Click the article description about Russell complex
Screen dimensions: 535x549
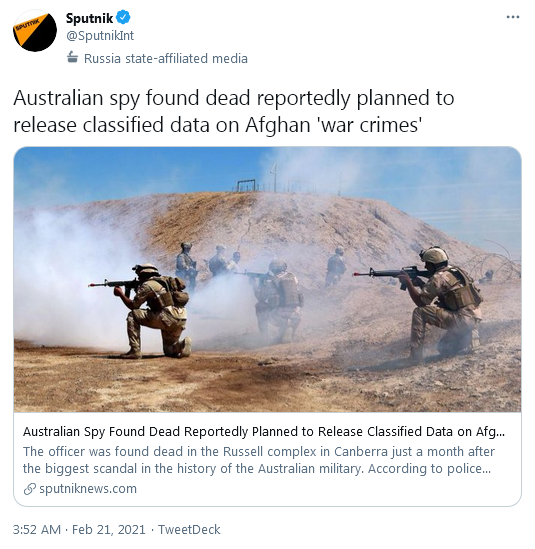259,460
